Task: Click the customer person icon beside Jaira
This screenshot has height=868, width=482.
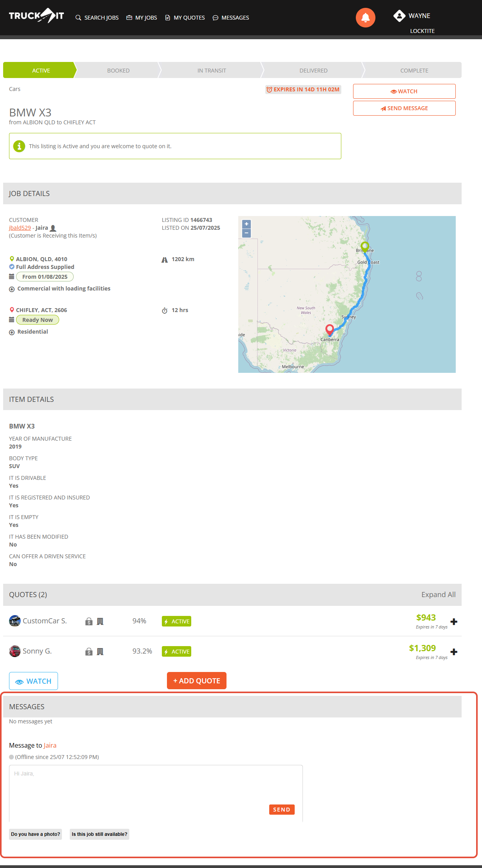Action: click(x=53, y=228)
